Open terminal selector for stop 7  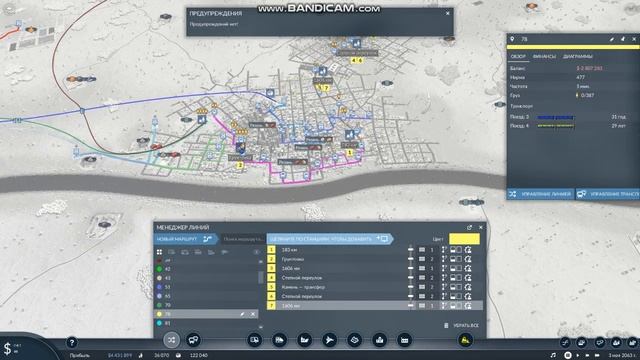pos(427,306)
